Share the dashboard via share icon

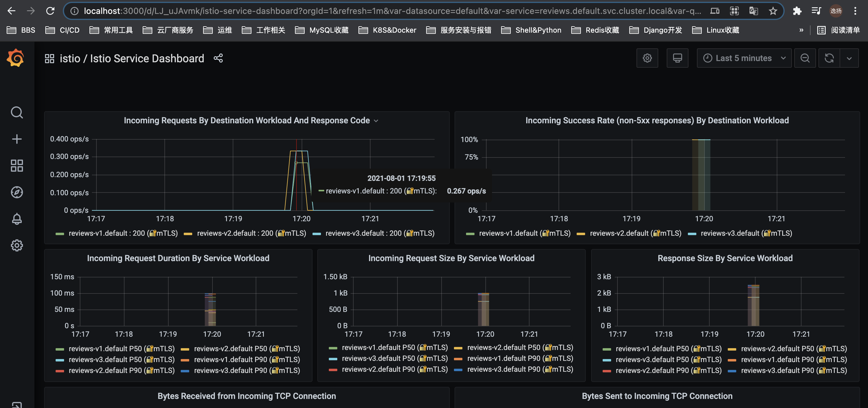click(x=218, y=58)
